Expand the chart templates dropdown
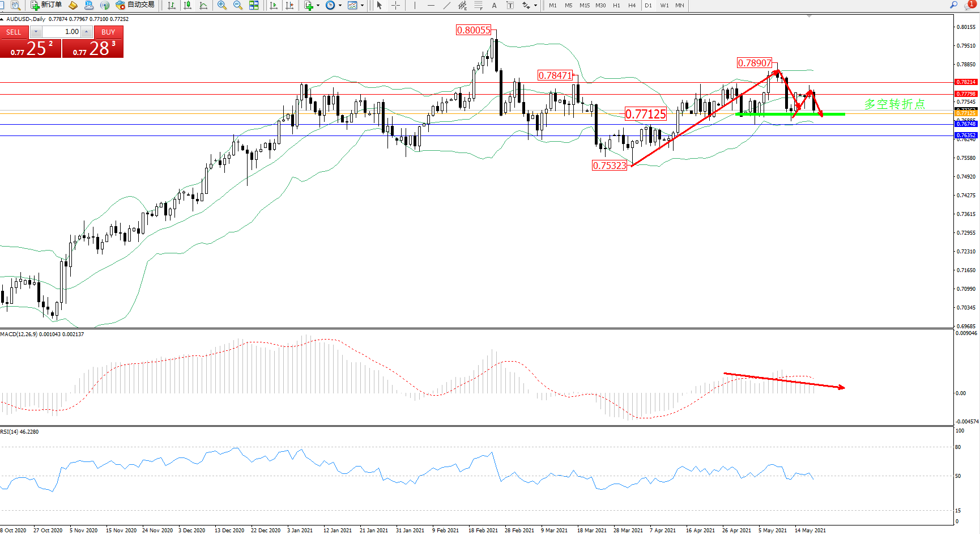This screenshot has height=534, width=980. pos(362,5)
